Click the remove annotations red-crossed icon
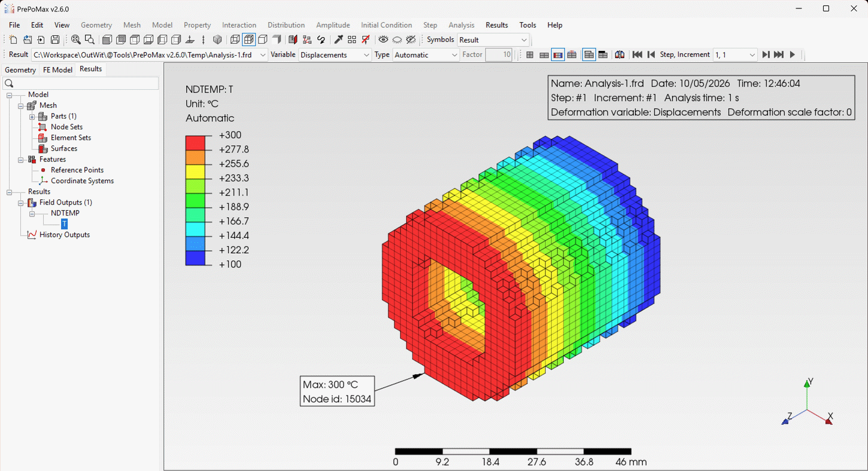Screen dimensions: 868x471 pyautogui.click(x=366, y=39)
